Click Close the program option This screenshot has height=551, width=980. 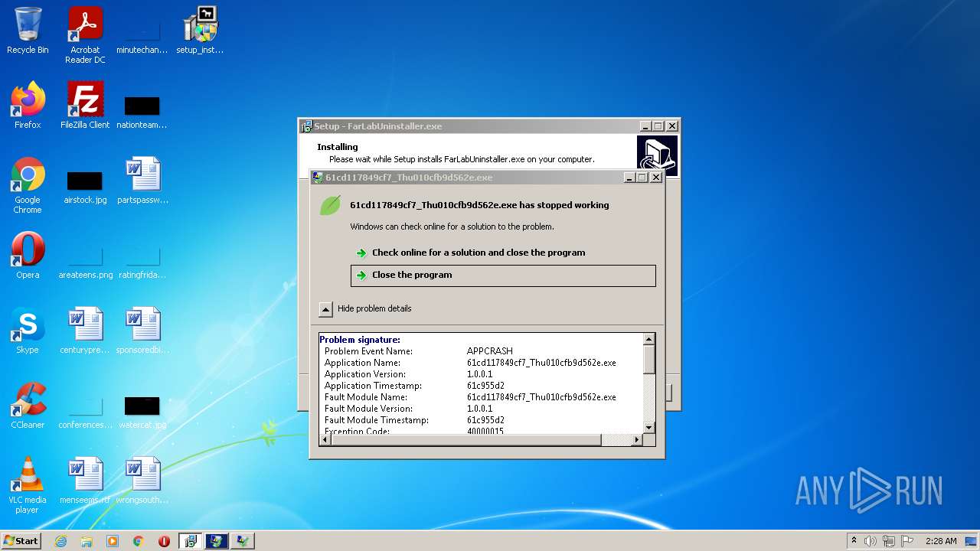(x=503, y=275)
